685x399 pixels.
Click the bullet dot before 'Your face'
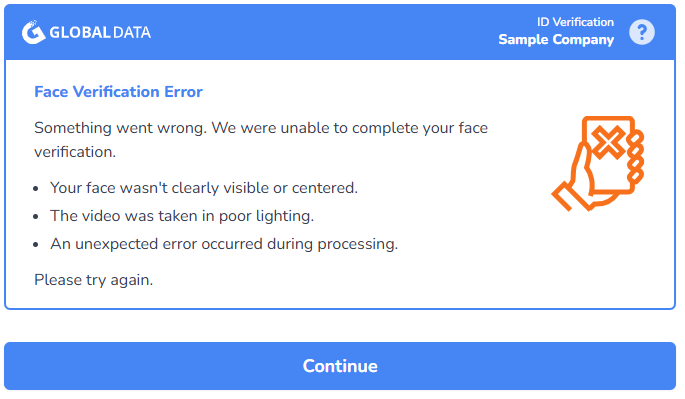coord(36,189)
